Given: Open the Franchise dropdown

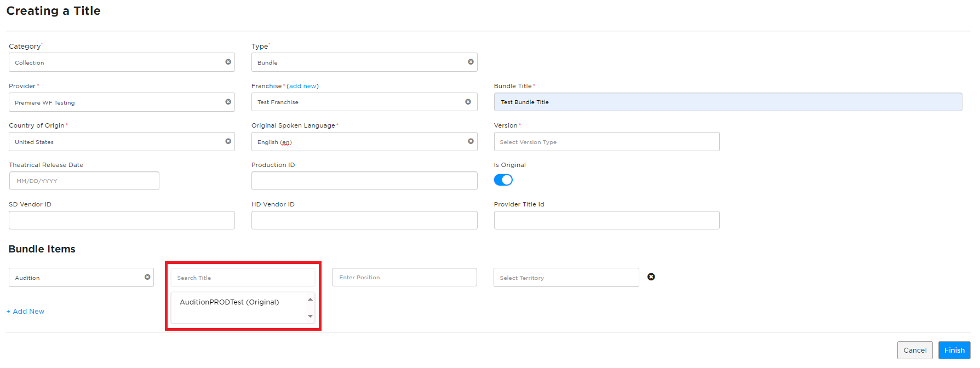Looking at the screenshot, I should click(364, 102).
